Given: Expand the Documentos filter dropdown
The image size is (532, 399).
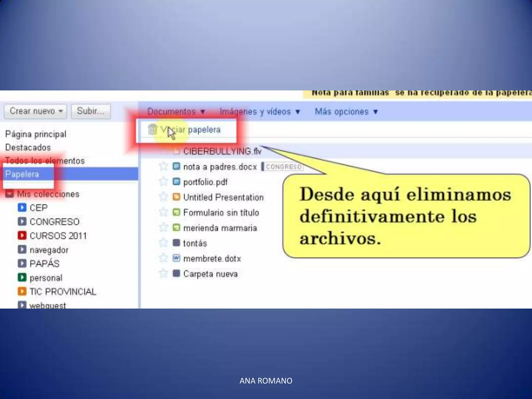Looking at the screenshot, I should point(176,112).
